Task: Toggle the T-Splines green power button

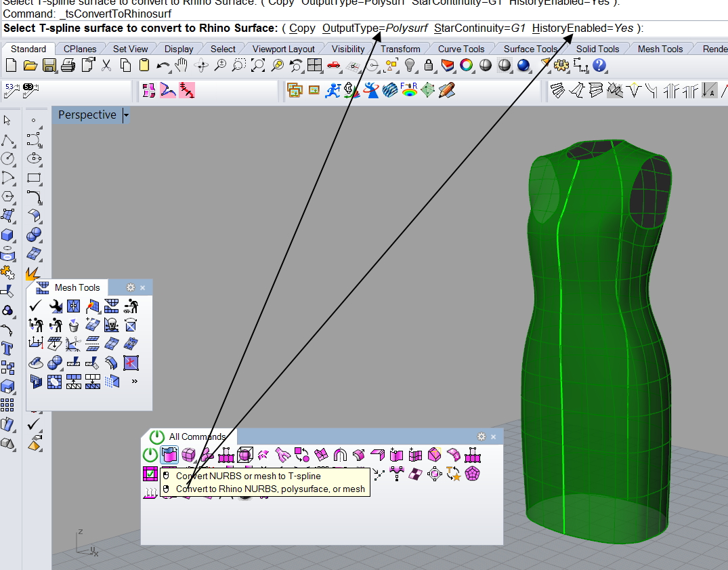Action: (x=149, y=455)
